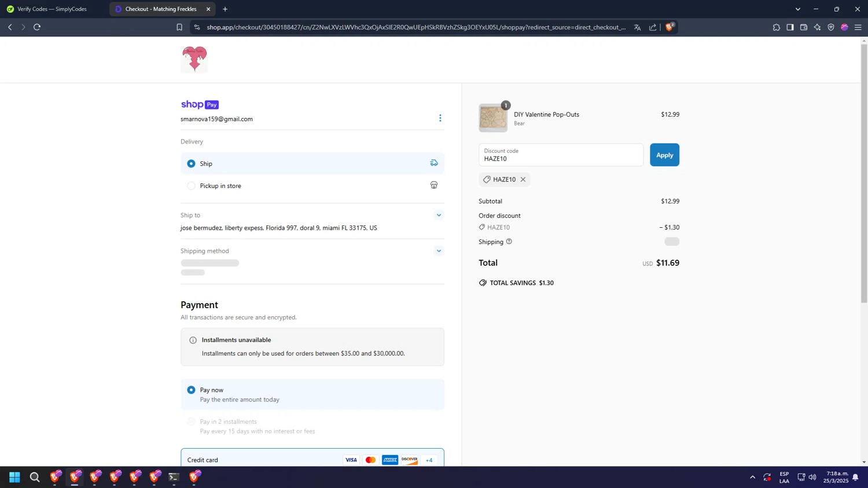
Task: Expand the Ship to address section
Action: [439, 215]
